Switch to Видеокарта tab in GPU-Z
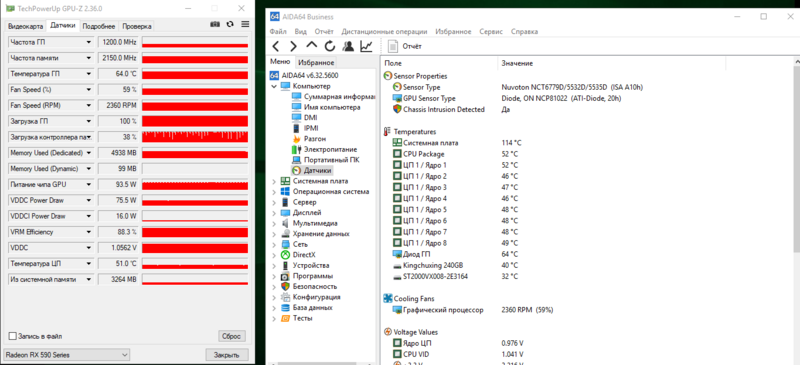Image resolution: width=800 pixels, height=365 pixels. click(26, 26)
